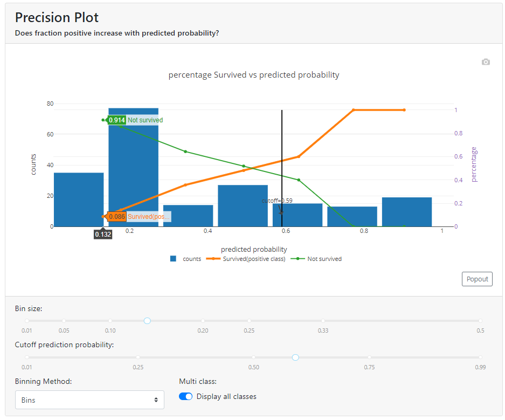Set cutoff to the 0.99 tick mark
Viewport: 505px width, 420px height.
480,357
